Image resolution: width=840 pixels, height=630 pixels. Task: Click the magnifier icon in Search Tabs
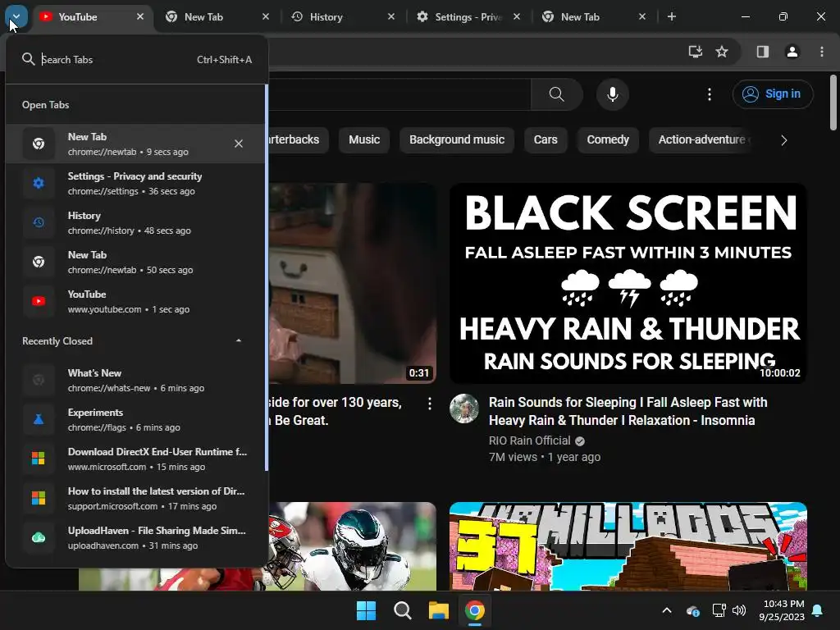coord(29,59)
